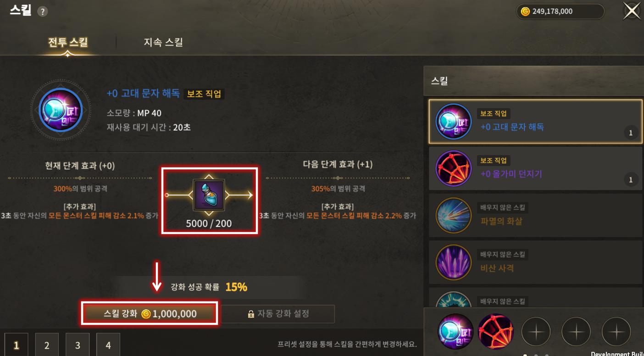Click 스킬 강화 for 1,000,000 gold
The width and height of the screenshot is (644, 356).
click(x=150, y=314)
